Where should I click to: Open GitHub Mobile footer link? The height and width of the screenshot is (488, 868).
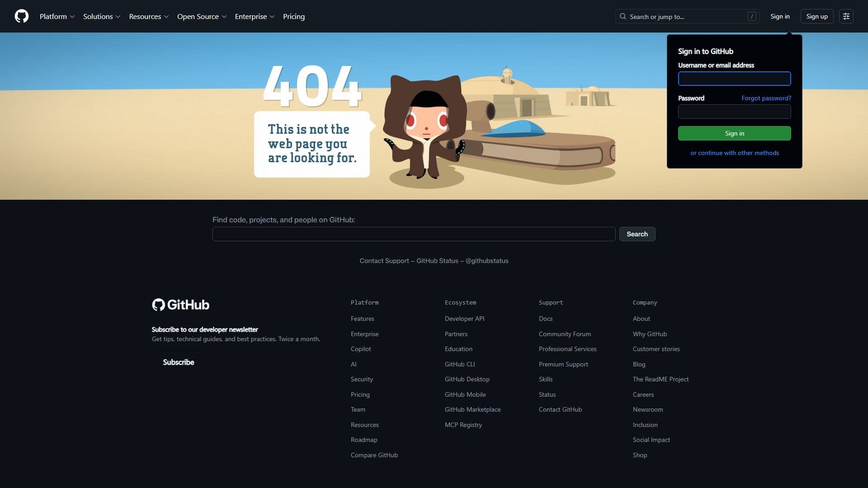click(465, 394)
